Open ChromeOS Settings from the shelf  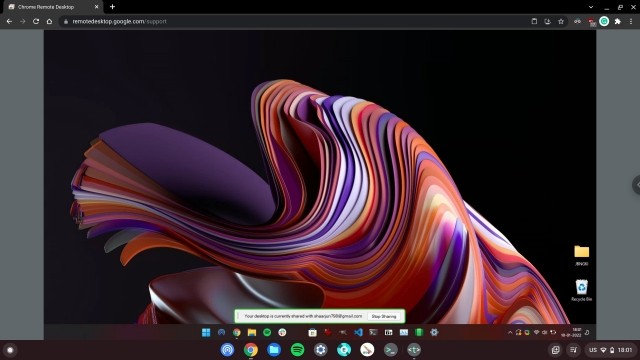[x=321, y=350]
